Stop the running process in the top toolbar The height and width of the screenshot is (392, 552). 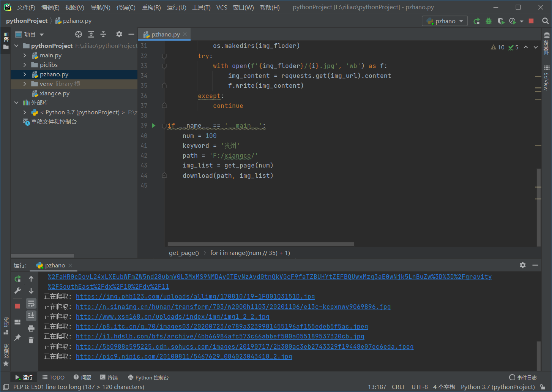tap(531, 21)
